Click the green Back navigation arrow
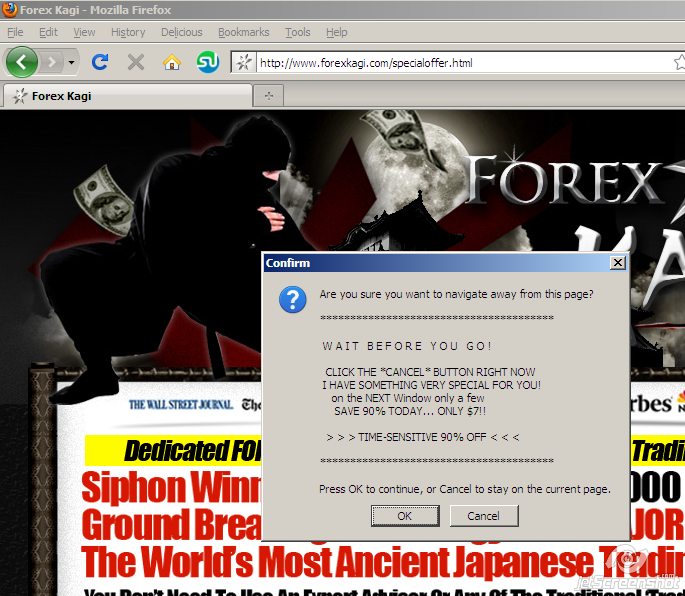The height and width of the screenshot is (596, 685). [x=21, y=62]
